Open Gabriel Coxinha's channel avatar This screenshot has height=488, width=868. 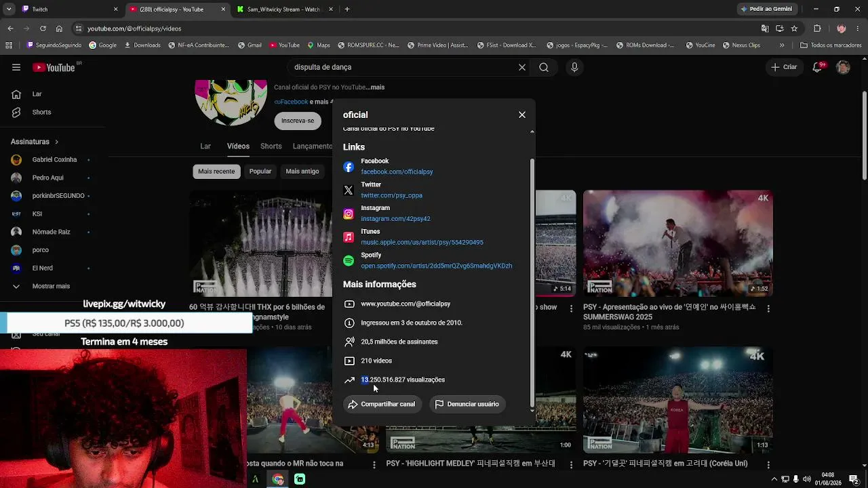(x=17, y=160)
